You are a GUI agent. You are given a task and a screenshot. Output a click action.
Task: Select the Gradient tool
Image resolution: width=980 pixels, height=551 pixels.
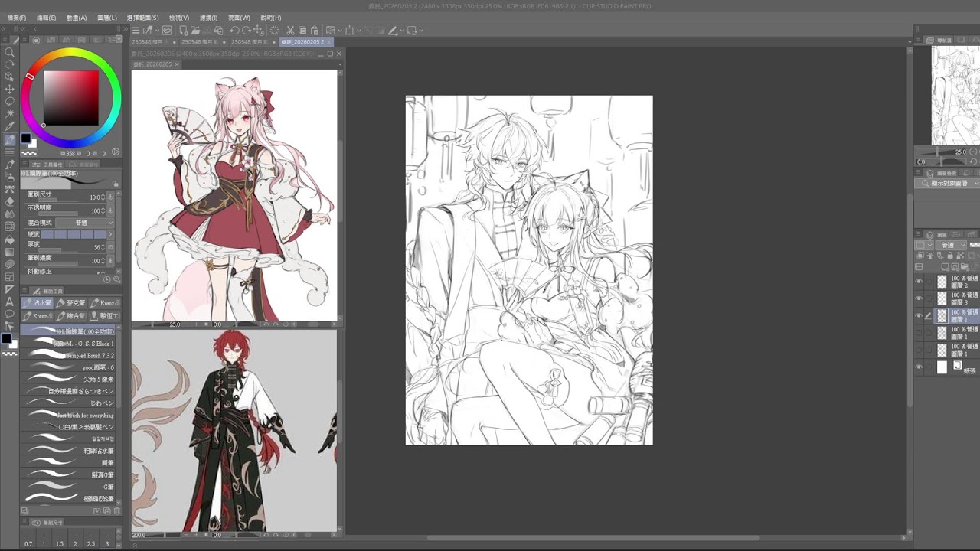[x=9, y=252]
